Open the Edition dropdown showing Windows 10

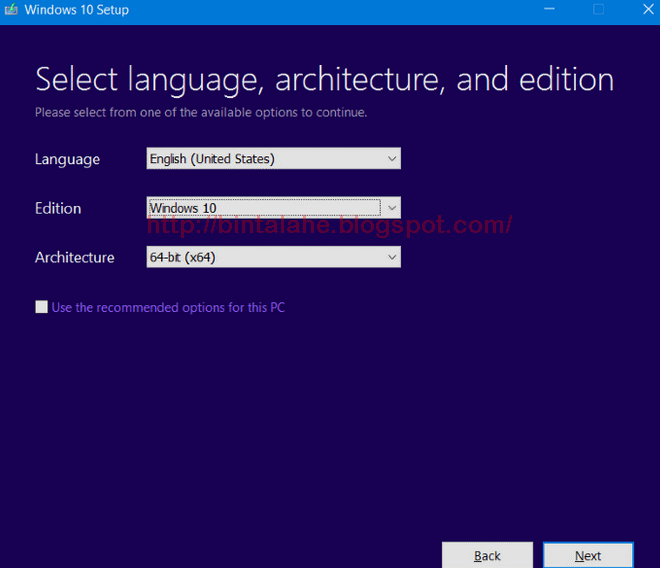click(274, 208)
